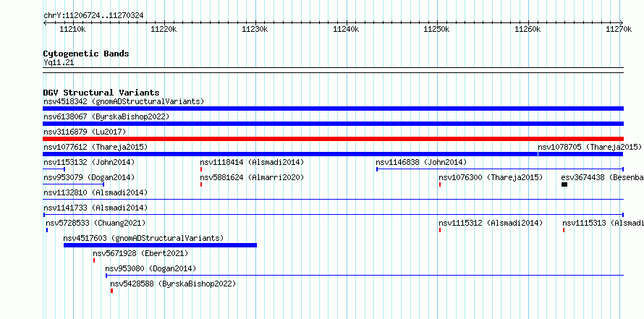Click the Cytogenetic Bands track title
644x319 pixels.
point(86,54)
